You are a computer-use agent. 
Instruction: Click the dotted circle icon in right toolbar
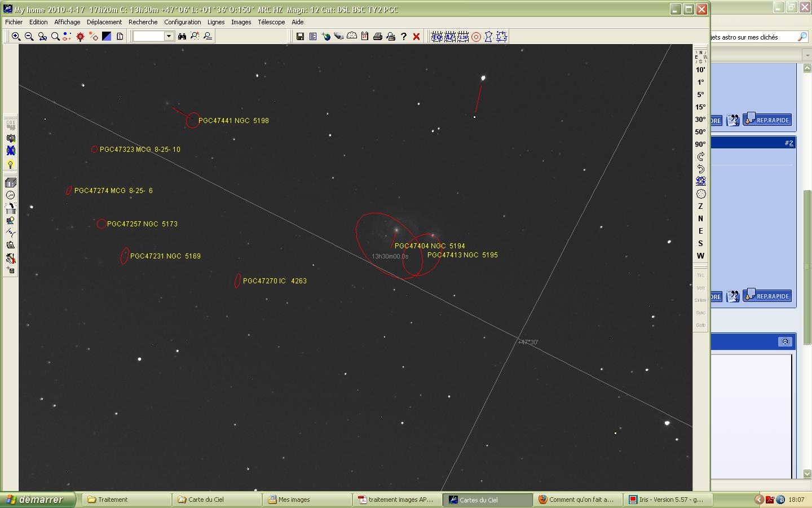point(701,194)
